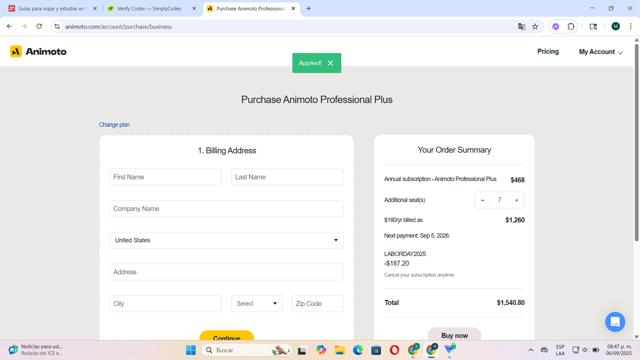Focus the Last Name field
The width and height of the screenshot is (640, 360).
click(x=287, y=177)
